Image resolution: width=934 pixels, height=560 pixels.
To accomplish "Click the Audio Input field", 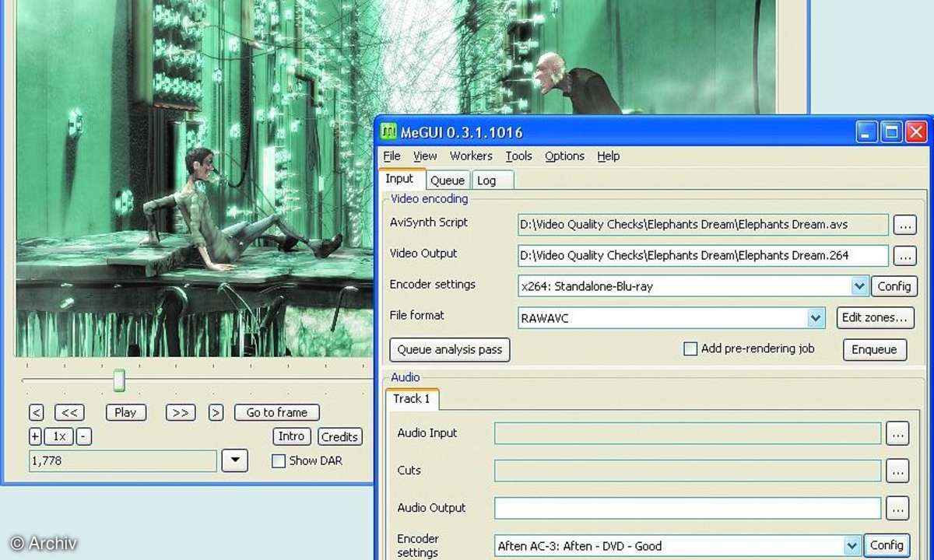I will click(x=688, y=433).
